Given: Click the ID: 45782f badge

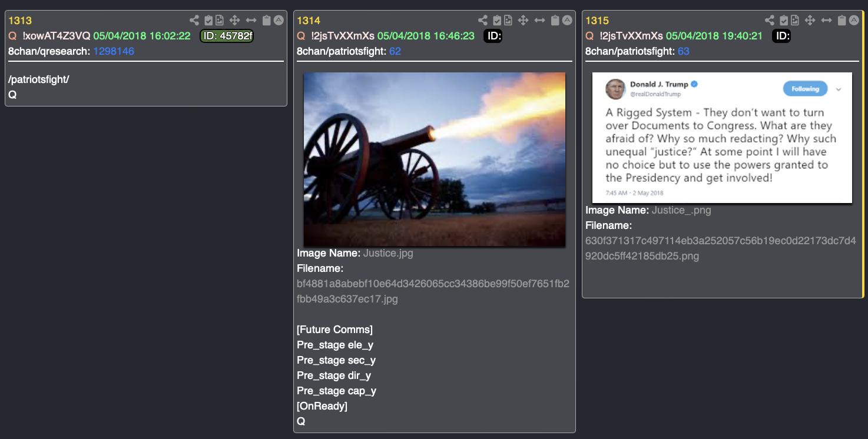Looking at the screenshot, I should click(x=227, y=36).
